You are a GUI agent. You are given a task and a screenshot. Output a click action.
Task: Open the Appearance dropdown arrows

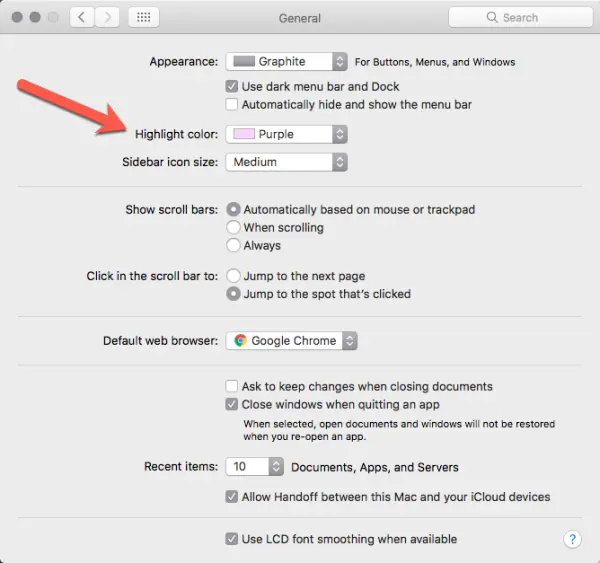(x=340, y=61)
